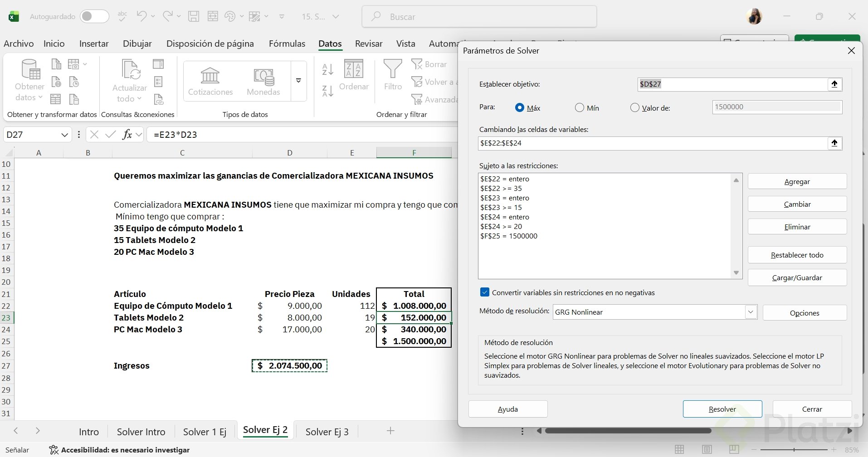Open the Fórmulas ribbon tab

point(287,44)
